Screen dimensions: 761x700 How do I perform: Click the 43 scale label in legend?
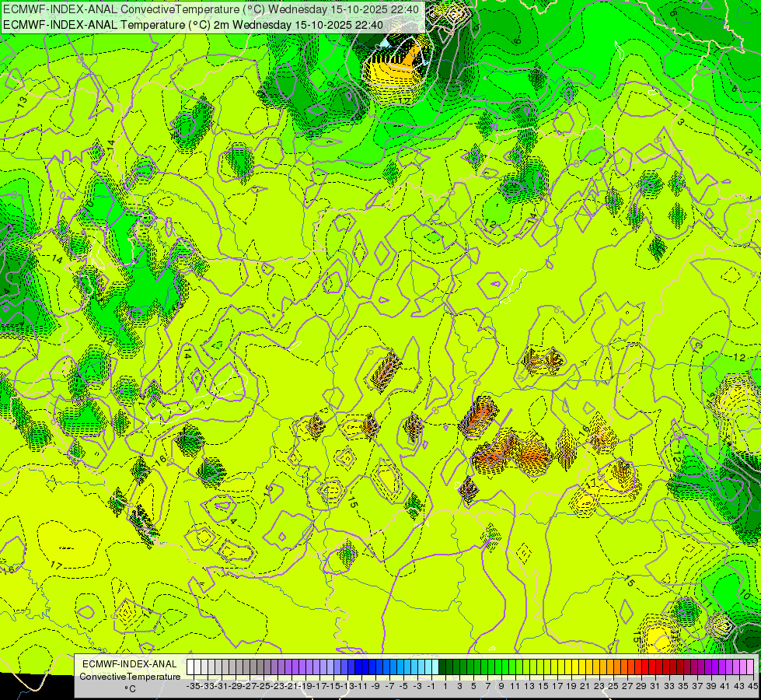tap(741, 686)
